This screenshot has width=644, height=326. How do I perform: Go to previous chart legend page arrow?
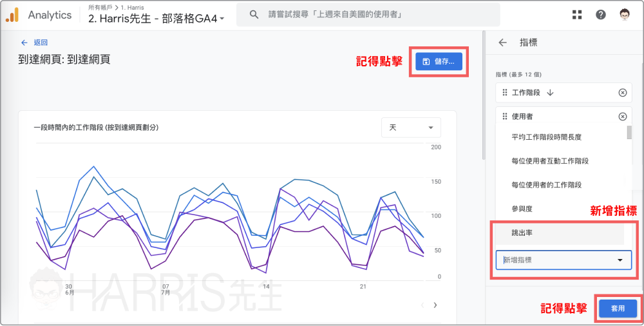[x=422, y=305]
